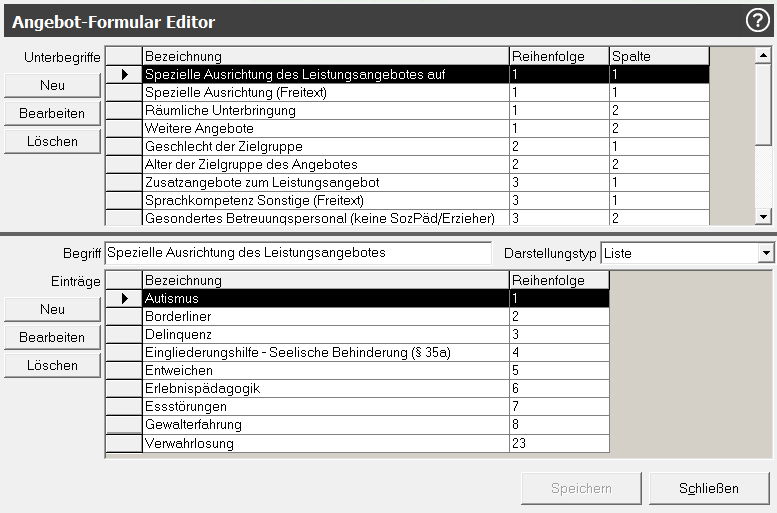The image size is (777, 513).
Task: Sort upper table by Reihenfolge header
Action: (x=558, y=56)
